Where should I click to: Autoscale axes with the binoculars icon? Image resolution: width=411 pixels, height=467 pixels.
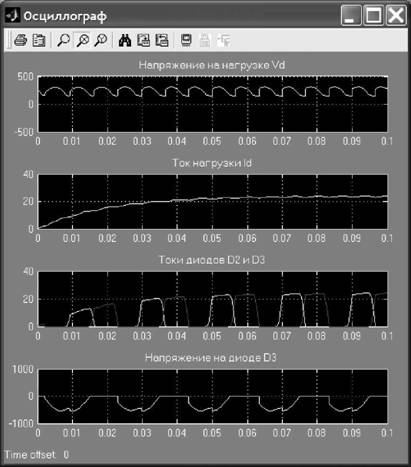point(125,40)
